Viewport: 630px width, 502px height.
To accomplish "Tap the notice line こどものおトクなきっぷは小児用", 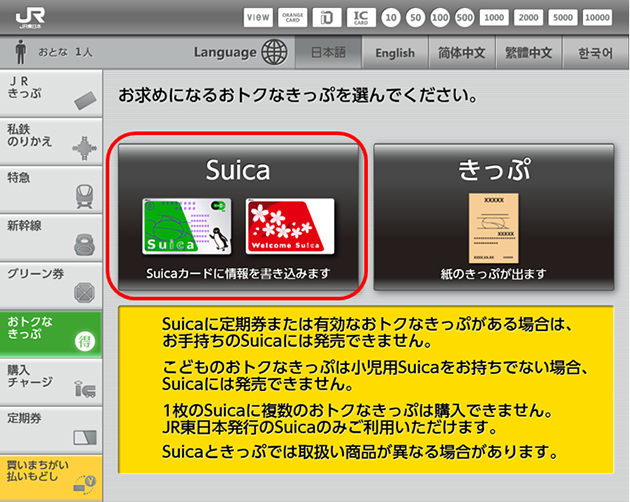I will click(x=376, y=367).
